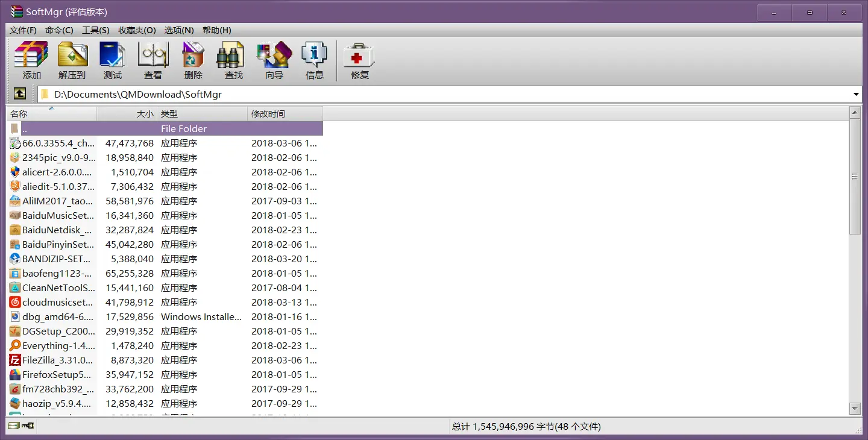Click the cloudmusicset file icon
Screen dimensions: 868x440
[15, 302]
